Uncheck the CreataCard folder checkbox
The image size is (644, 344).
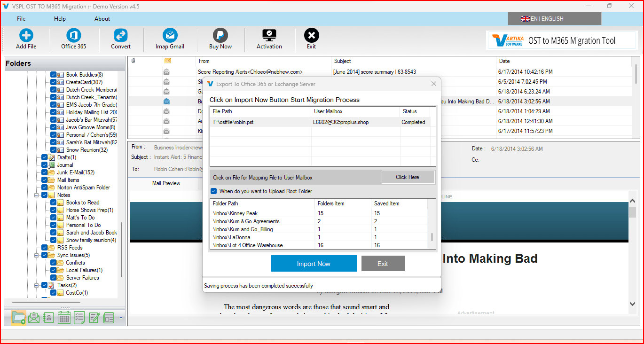[54, 82]
